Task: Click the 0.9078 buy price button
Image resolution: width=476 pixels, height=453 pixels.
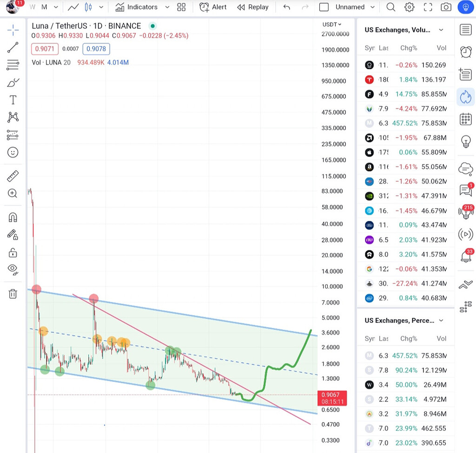Action: (96, 49)
